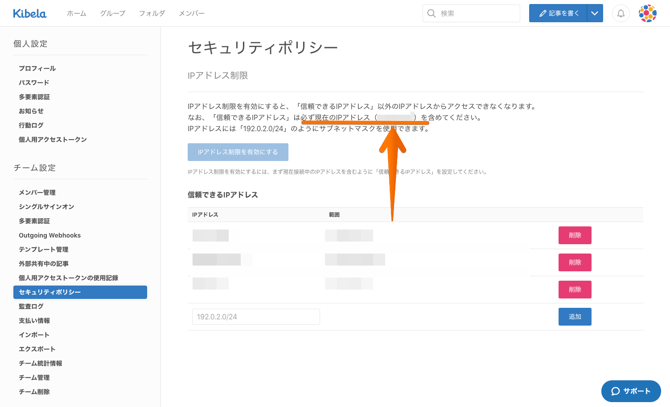Focus the IP address input field
The height and width of the screenshot is (407, 670).
coord(255,317)
